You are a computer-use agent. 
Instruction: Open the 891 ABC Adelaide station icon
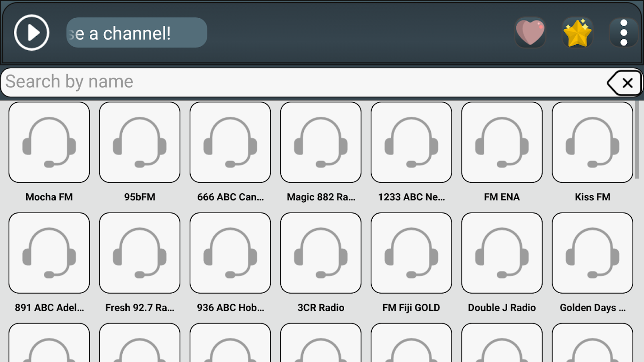click(x=49, y=253)
